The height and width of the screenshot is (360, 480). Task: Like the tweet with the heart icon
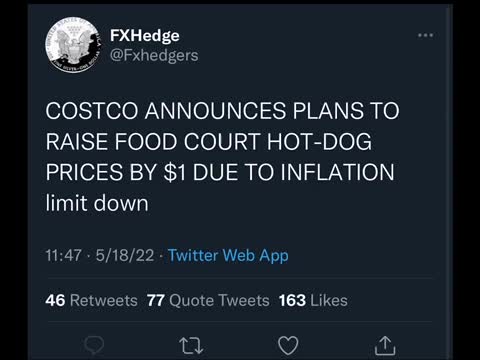click(288, 346)
